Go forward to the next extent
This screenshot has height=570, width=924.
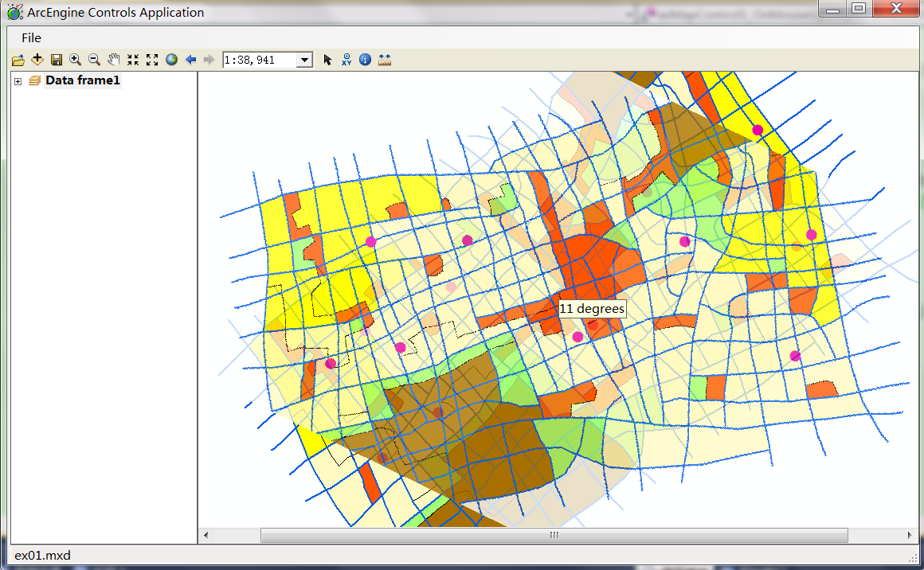click(209, 60)
